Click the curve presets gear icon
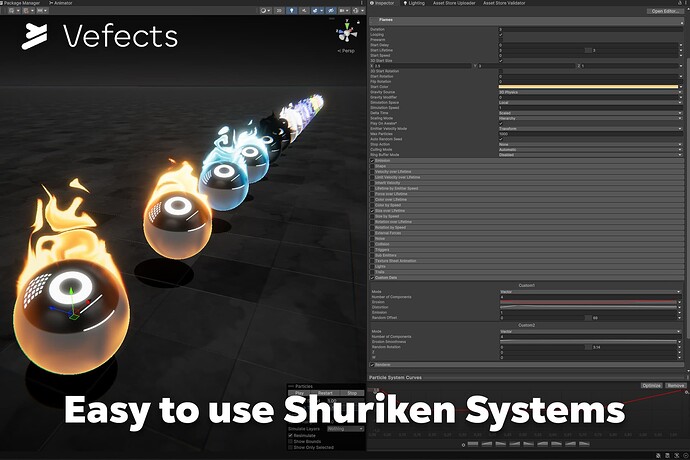690x460 pixels. coord(463,445)
